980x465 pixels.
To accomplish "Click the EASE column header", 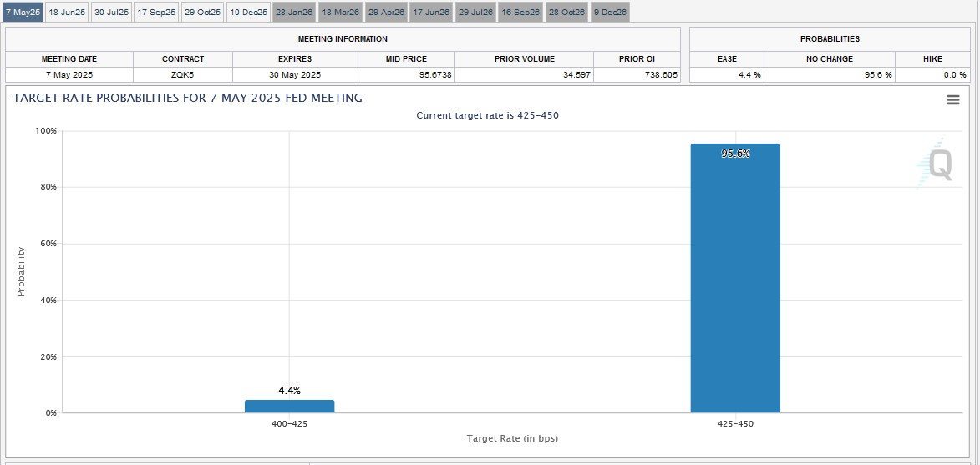I will tap(727, 58).
